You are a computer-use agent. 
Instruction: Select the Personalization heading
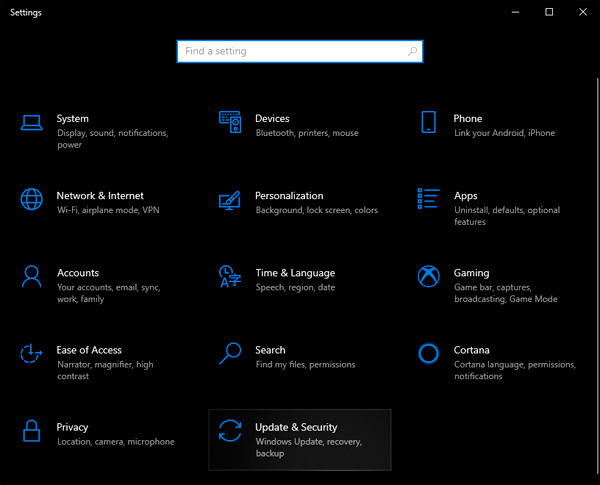289,196
